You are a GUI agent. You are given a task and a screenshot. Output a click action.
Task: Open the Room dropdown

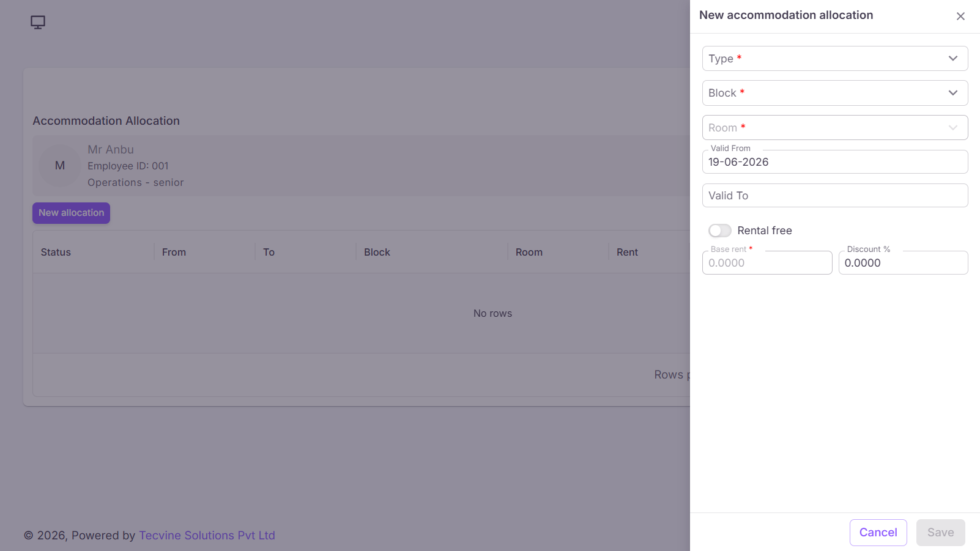835,128
